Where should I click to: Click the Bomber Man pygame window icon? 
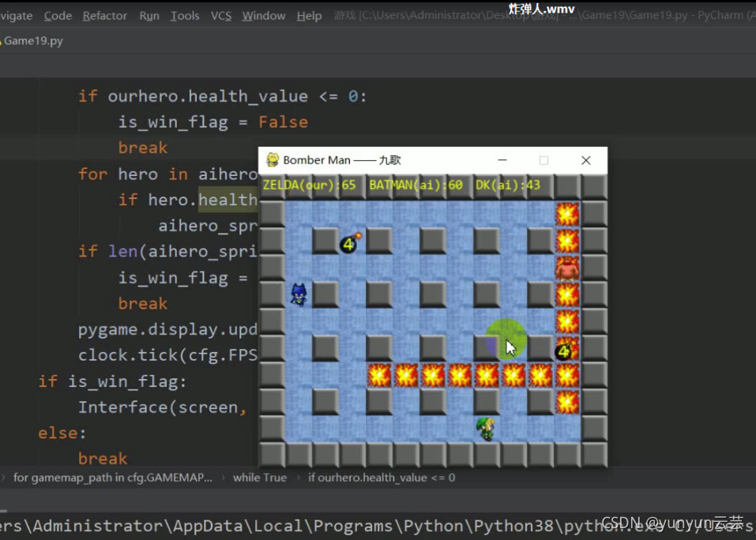(273, 160)
